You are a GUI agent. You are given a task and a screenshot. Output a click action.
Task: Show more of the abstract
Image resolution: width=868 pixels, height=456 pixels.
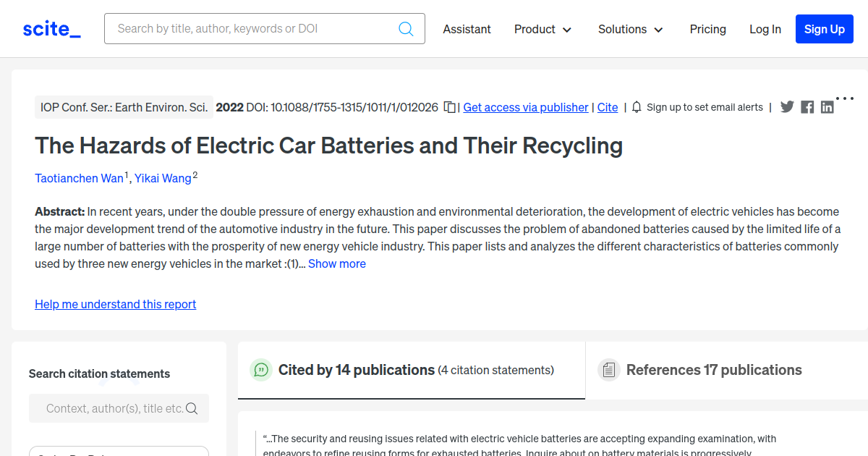point(336,263)
